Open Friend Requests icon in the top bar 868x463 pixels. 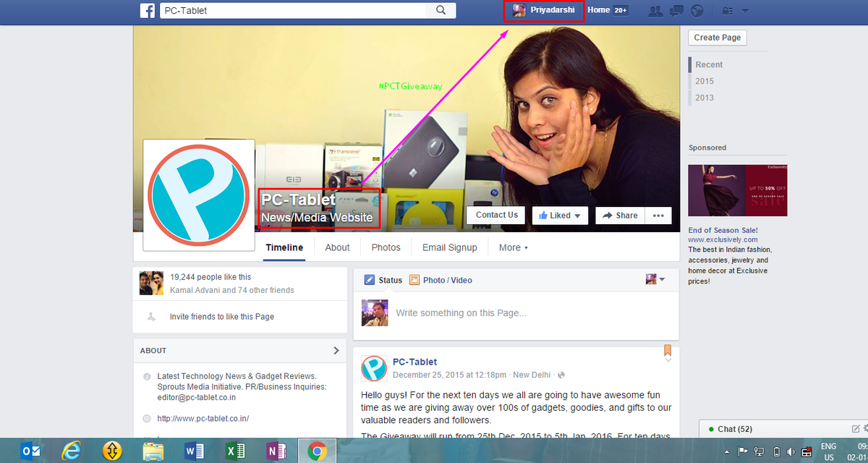click(655, 10)
